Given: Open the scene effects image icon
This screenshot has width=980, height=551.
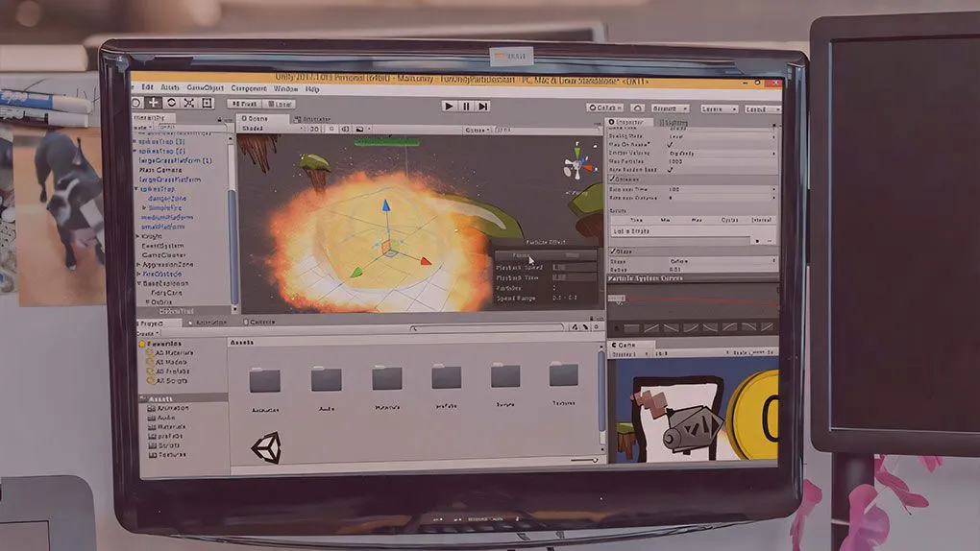Looking at the screenshot, I should click(360, 130).
